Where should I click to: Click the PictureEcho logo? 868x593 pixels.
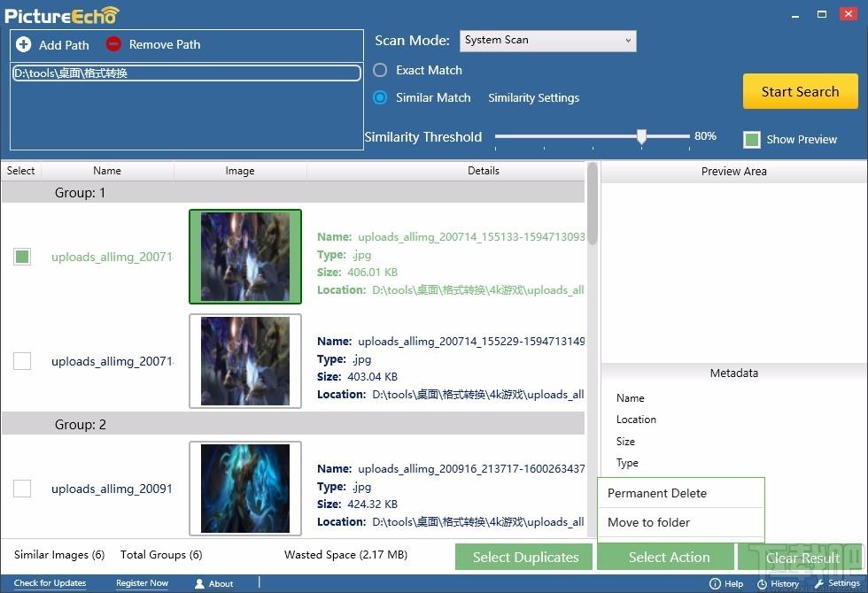point(61,15)
